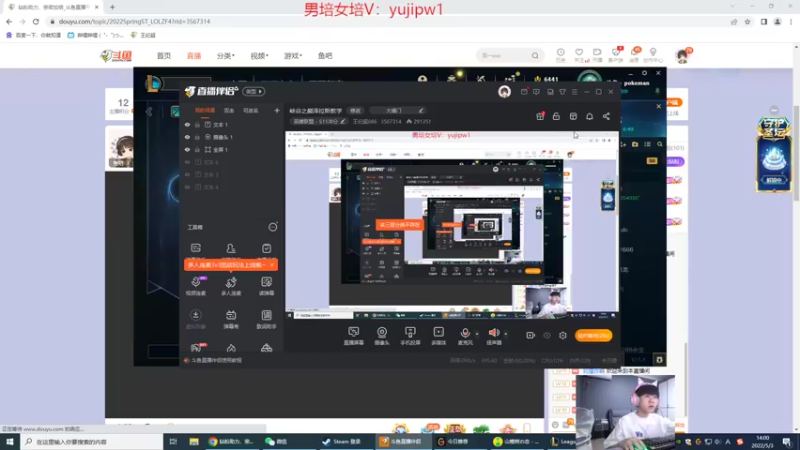Viewport: 800px width, 450px height.
Task: Add a 摄像头 camera source
Action: pos(382,336)
